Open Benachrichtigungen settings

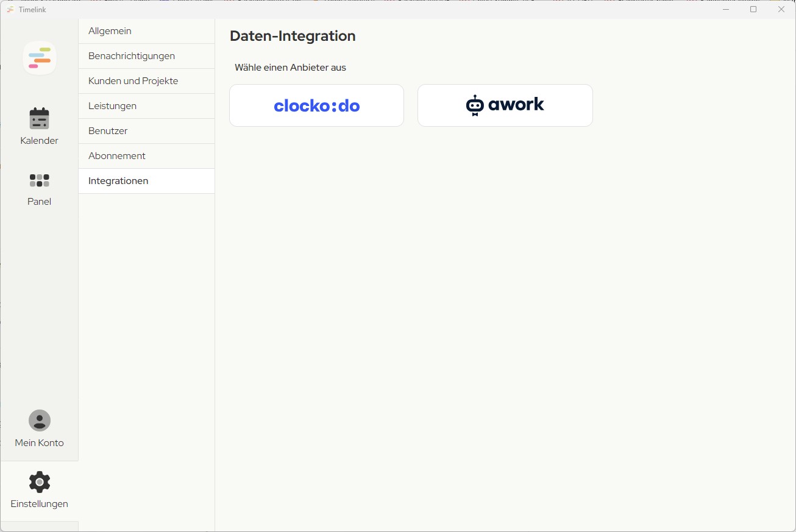point(146,56)
